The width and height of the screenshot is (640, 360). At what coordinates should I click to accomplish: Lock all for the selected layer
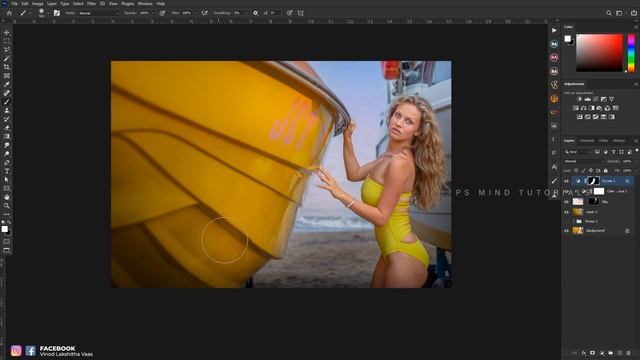pyautogui.click(x=606, y=171)
